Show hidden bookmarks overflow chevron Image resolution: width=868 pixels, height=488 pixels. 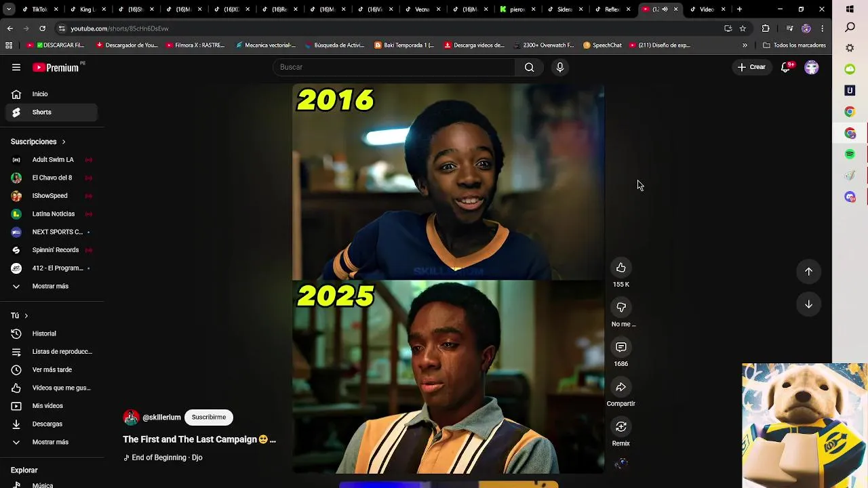pos(745,45)
